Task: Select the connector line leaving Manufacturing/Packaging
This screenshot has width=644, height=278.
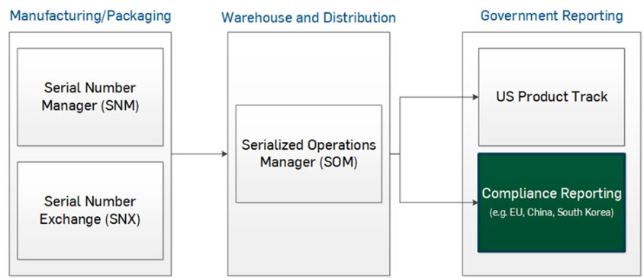Action: (x=199, y=154)
